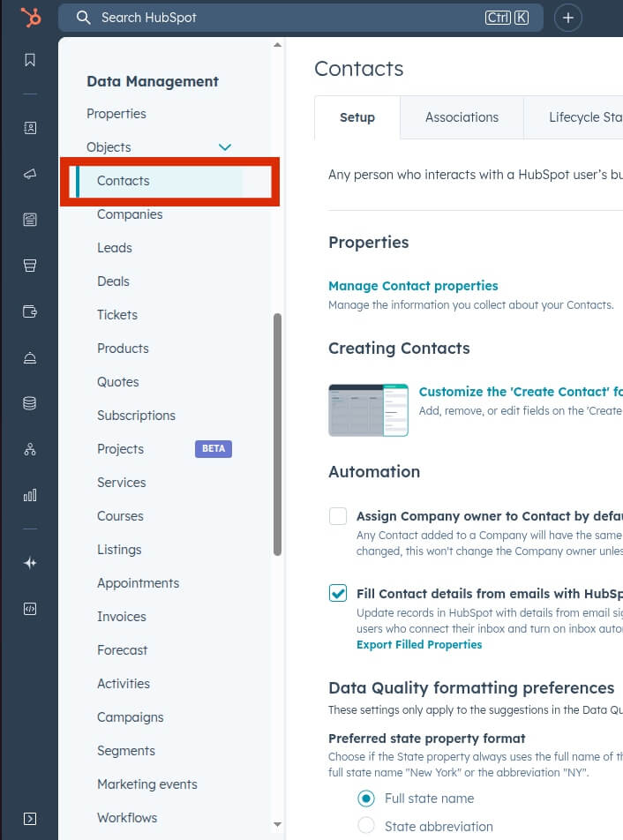Open Manage Contact properties link
623x840 pixels.
pos(413,286)
